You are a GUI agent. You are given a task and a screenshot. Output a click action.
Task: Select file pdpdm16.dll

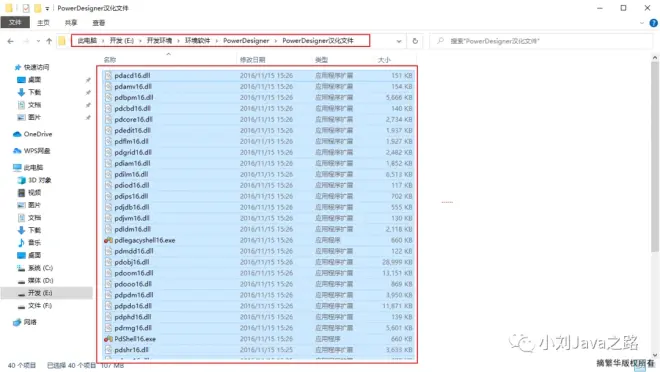134,295
